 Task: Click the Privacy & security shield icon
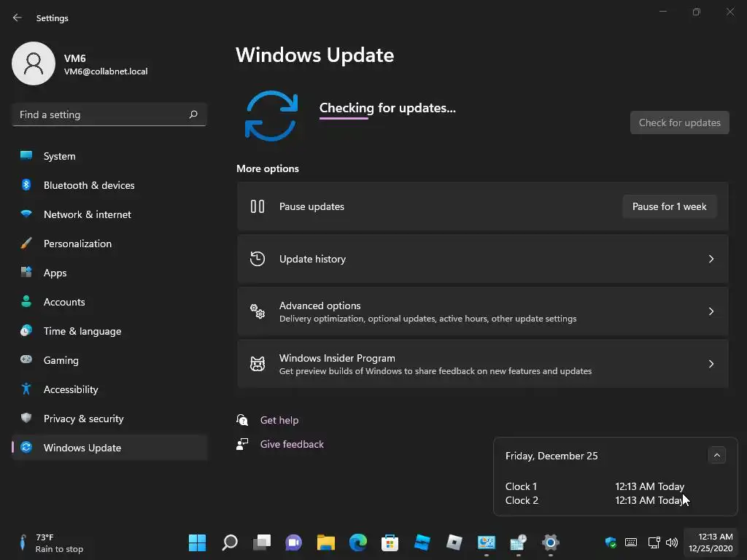coord(26,418)
